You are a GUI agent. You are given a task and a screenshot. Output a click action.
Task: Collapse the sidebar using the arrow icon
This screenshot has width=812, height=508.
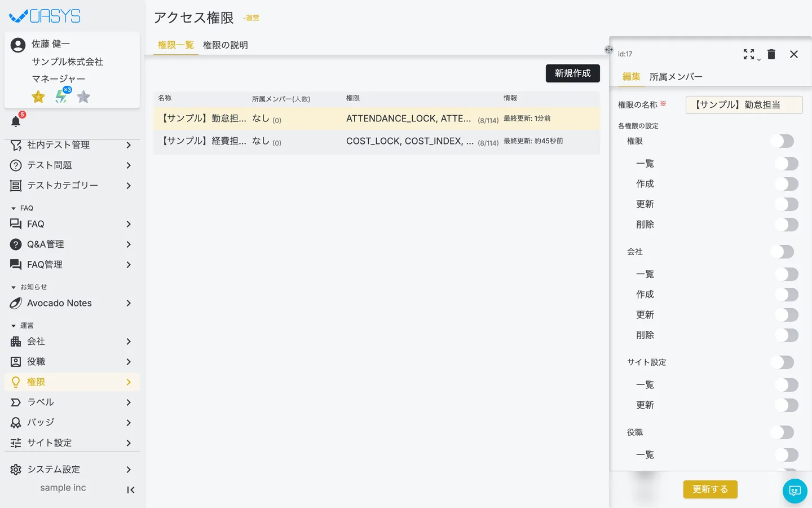[x=131, y=490]
